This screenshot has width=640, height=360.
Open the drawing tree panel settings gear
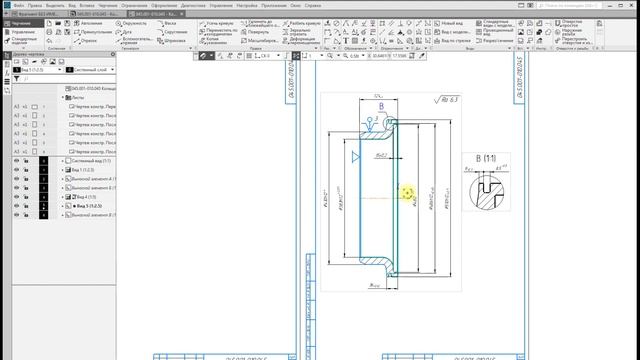[113, 54]
